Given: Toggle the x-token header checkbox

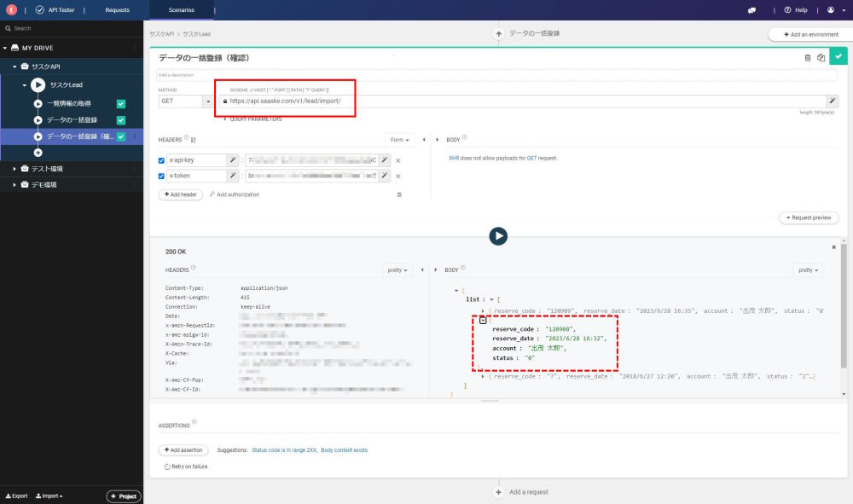Looking at the screenshot, I should [162, 177].
